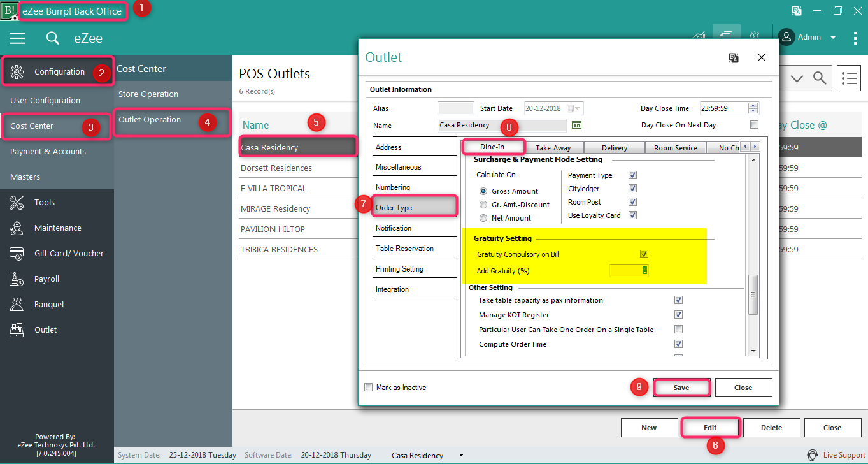
Task: Uncheck the Cityledger checkbox
Action: 632,188
